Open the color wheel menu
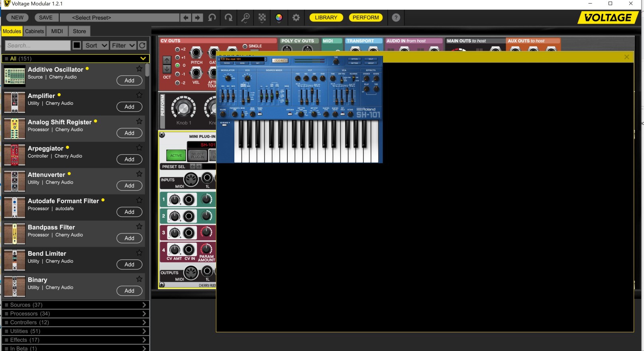The image size is (644, 351). 279,18
